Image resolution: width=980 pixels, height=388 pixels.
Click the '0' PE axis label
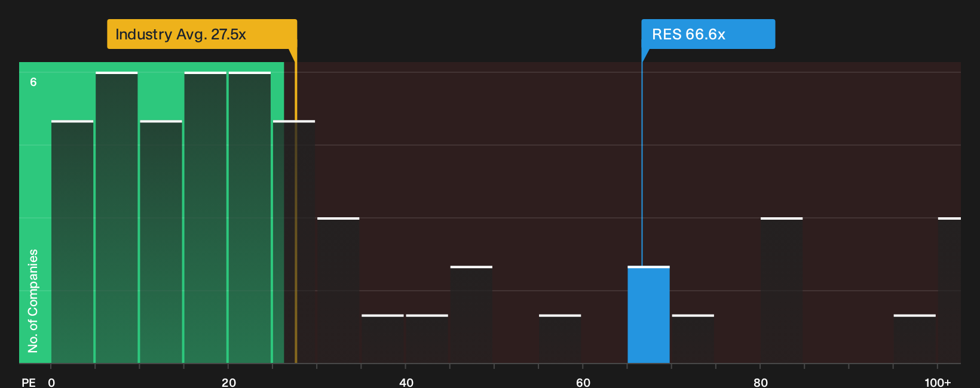click(x=51, y=382)
